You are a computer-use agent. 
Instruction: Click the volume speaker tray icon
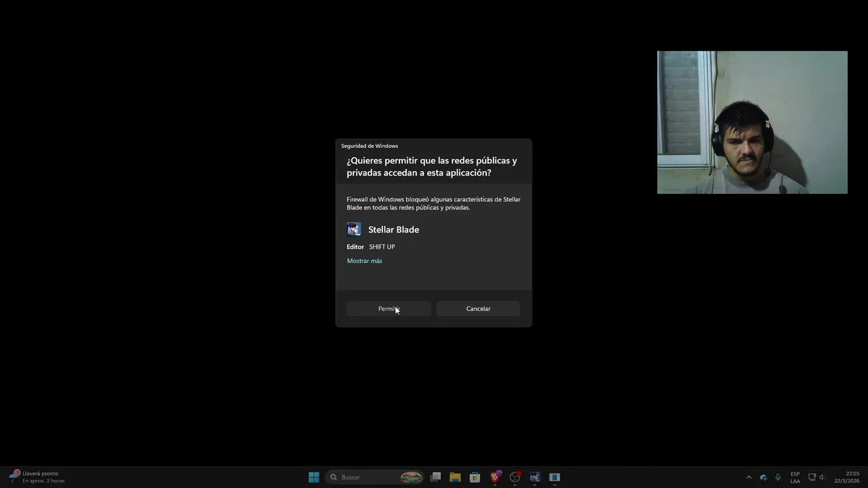[822, 477]
